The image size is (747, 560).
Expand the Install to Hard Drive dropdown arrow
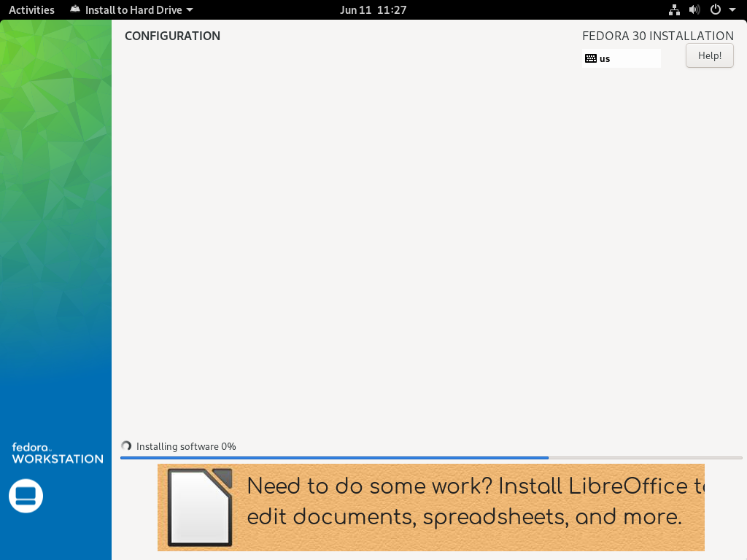pos(190,9)
